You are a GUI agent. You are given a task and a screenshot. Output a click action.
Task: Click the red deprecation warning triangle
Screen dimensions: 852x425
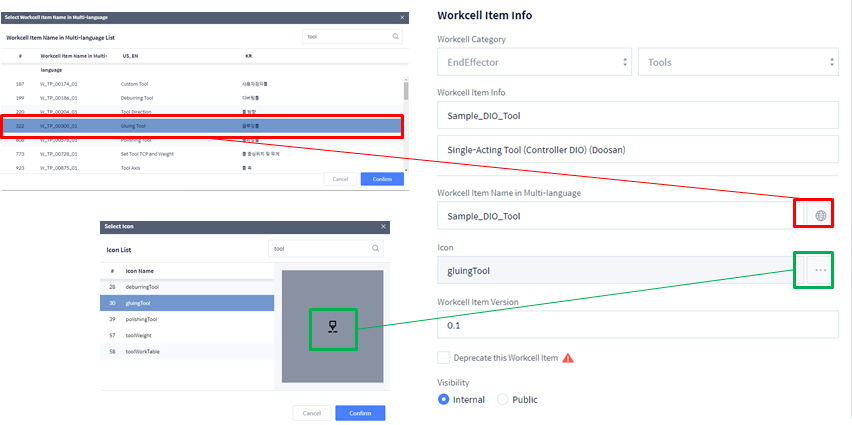[568, 358]
